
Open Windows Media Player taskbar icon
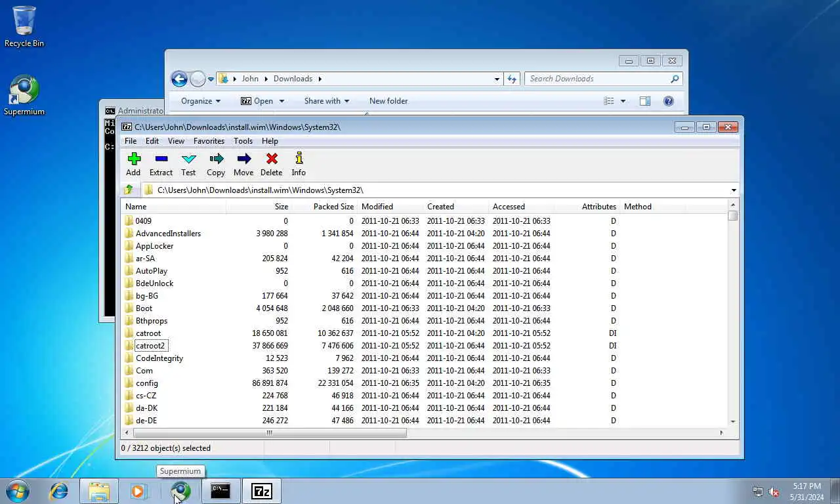click(x=138, y=491)
